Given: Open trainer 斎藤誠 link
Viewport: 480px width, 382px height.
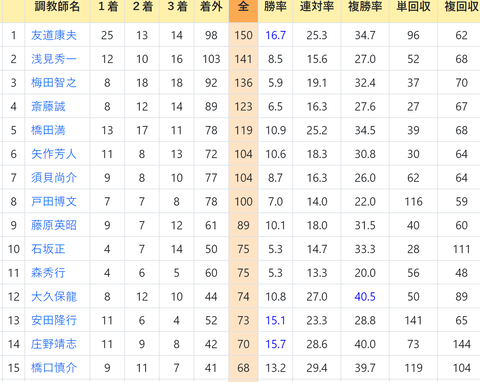Looking at the screenshot, I should [48, 107].
